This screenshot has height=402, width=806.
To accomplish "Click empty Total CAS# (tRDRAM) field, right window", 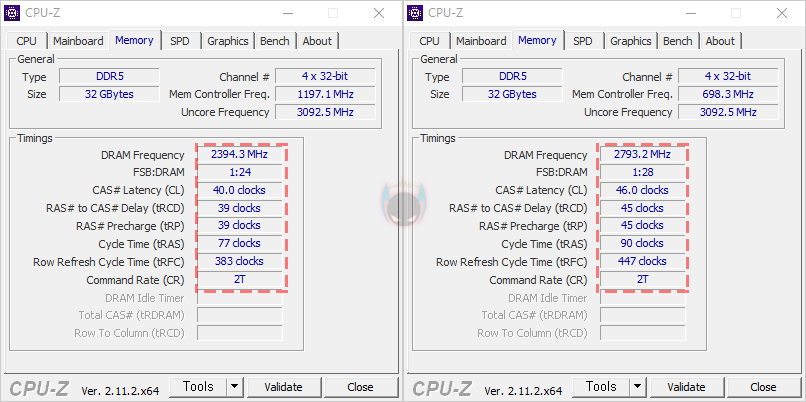I will [x=643, y=315].
